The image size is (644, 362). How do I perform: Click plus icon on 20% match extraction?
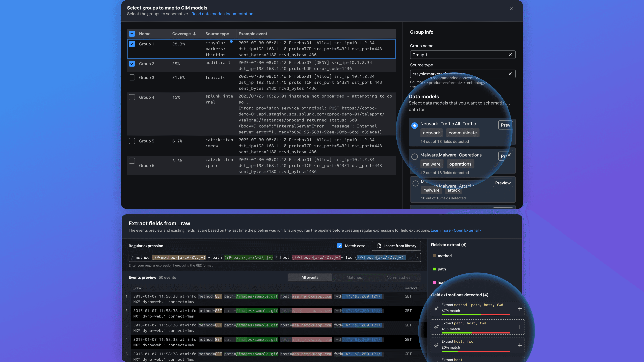(x=520, y=345)
